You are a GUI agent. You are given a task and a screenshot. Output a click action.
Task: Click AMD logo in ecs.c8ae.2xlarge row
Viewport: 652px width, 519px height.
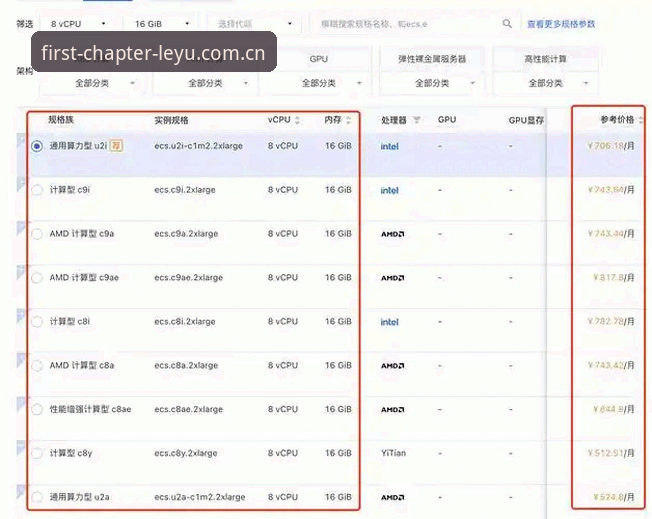pyautogui.click(x=393, y=410)
